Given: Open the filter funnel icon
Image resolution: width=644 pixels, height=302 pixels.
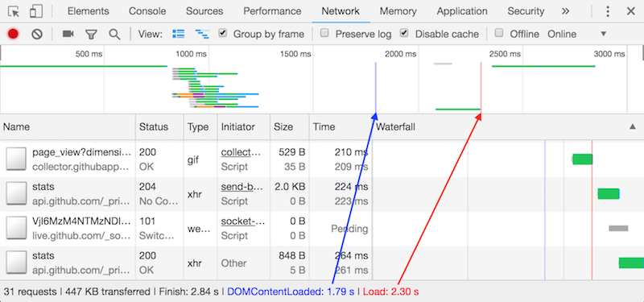Looking at the screenshot, I should [x=91, y=35].
